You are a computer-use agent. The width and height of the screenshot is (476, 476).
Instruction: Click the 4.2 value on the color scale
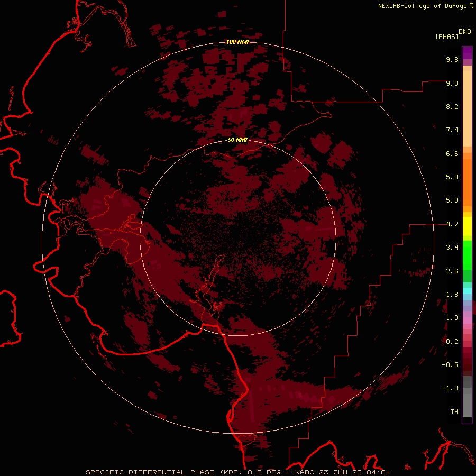(452, 224)
